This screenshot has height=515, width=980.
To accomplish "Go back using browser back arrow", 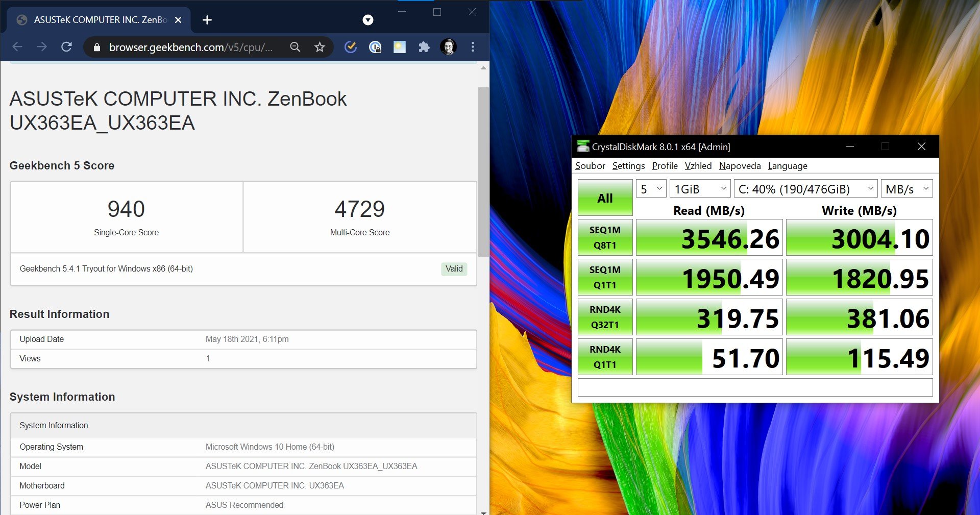I will (17, 47).
